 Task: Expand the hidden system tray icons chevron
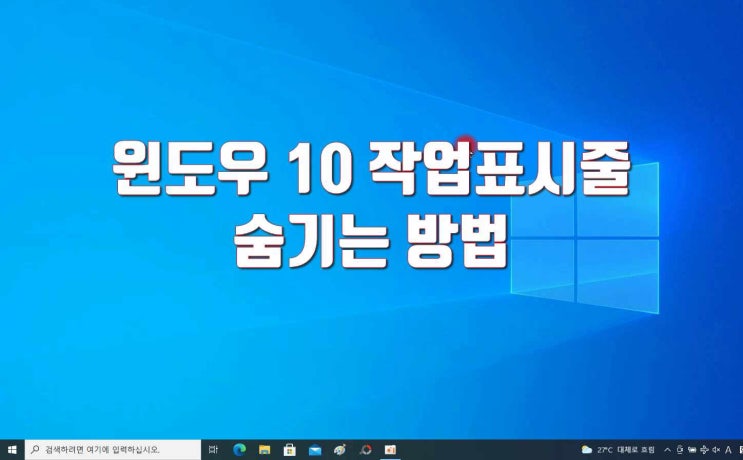click(667, 450)
